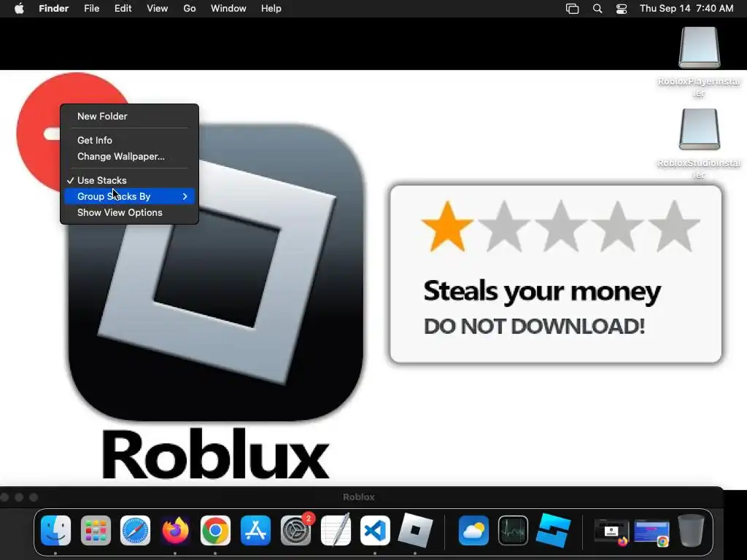Open Finder from the Dock

(55, 530)
